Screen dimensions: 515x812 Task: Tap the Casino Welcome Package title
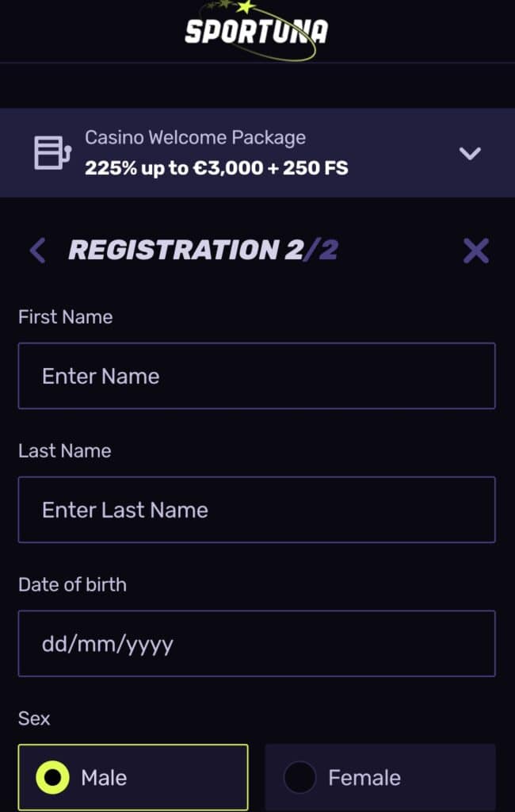195,138
